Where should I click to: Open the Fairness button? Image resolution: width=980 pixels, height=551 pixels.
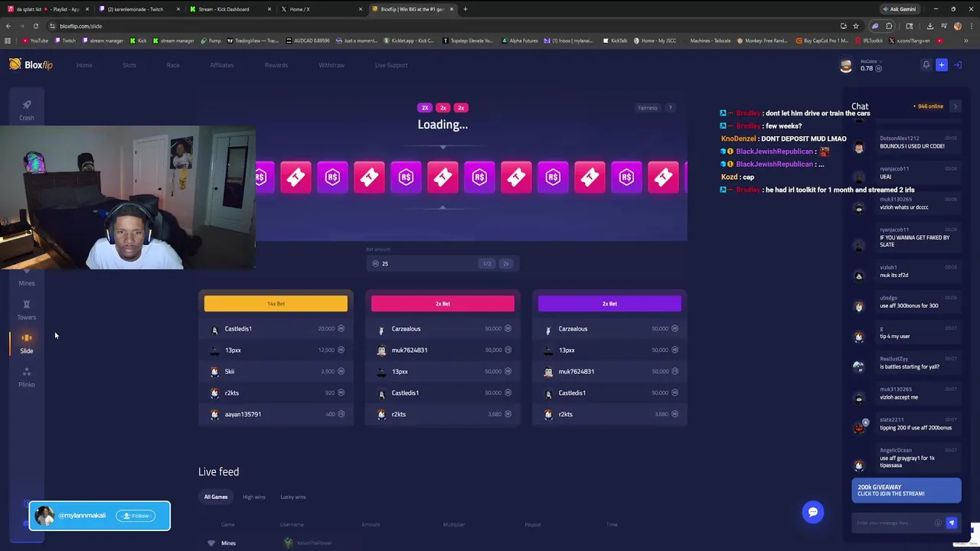tap(648, 108)
